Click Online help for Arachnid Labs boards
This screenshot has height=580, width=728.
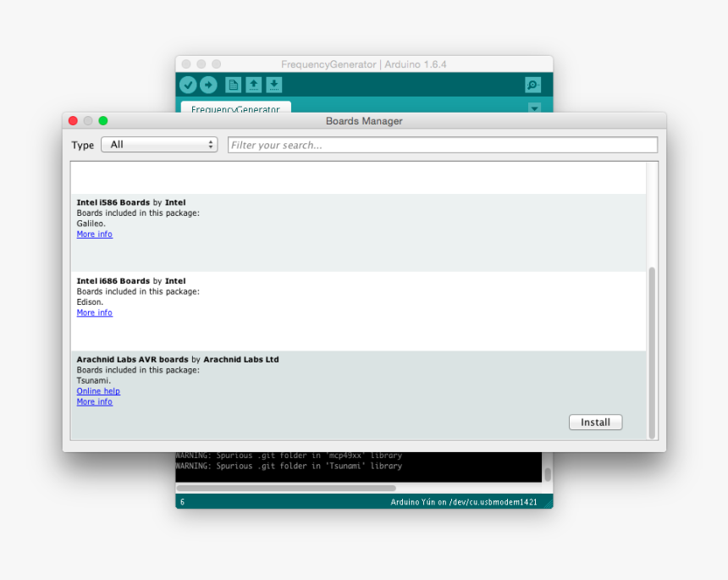pyautogui.click(x=98, y=391)
